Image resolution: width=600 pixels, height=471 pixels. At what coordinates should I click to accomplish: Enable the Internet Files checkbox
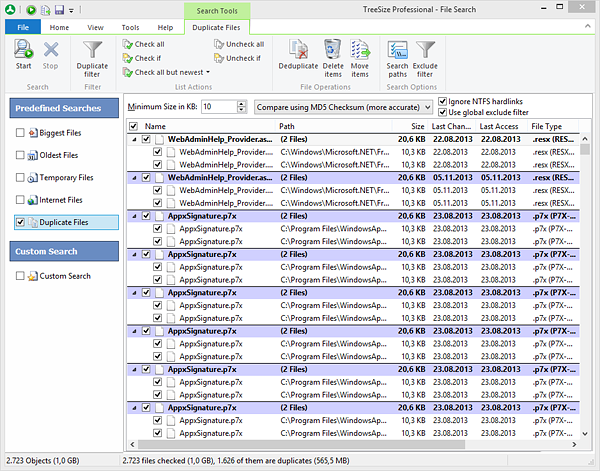pos(20,200)
